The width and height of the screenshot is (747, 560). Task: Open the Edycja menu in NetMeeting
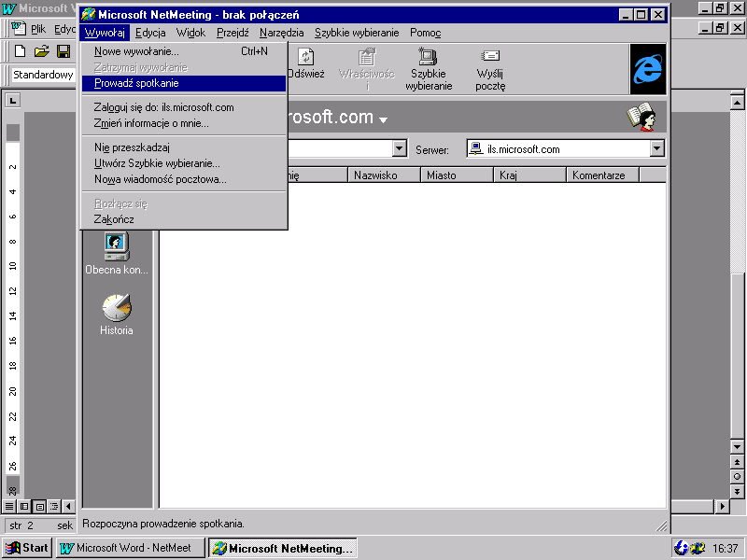coord(150,33)
